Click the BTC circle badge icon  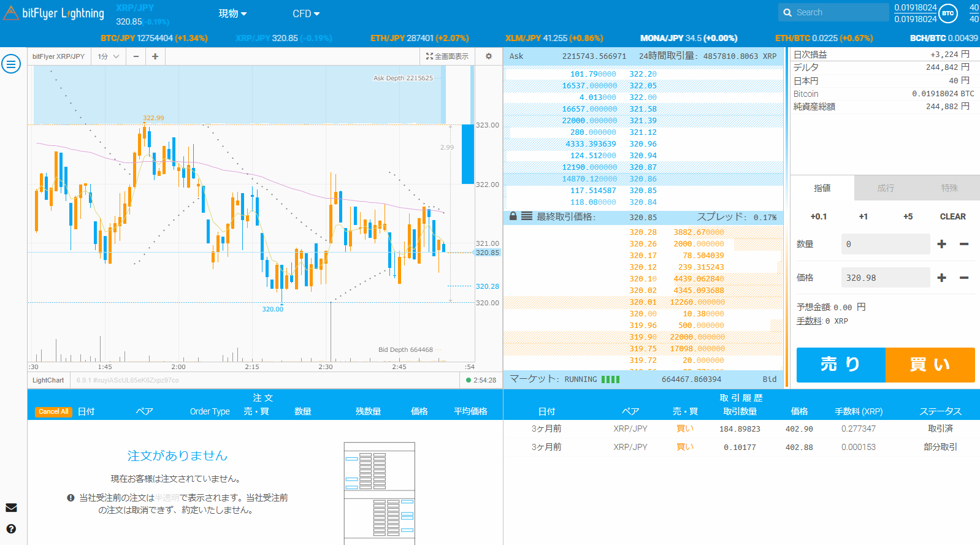[x=948, y=13]
